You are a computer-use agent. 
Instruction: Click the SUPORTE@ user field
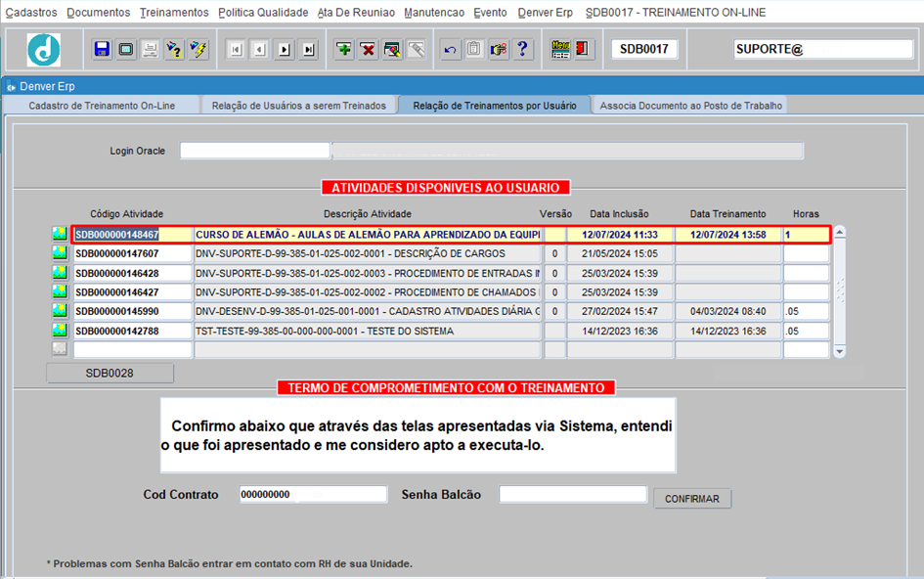coord(823,49)
